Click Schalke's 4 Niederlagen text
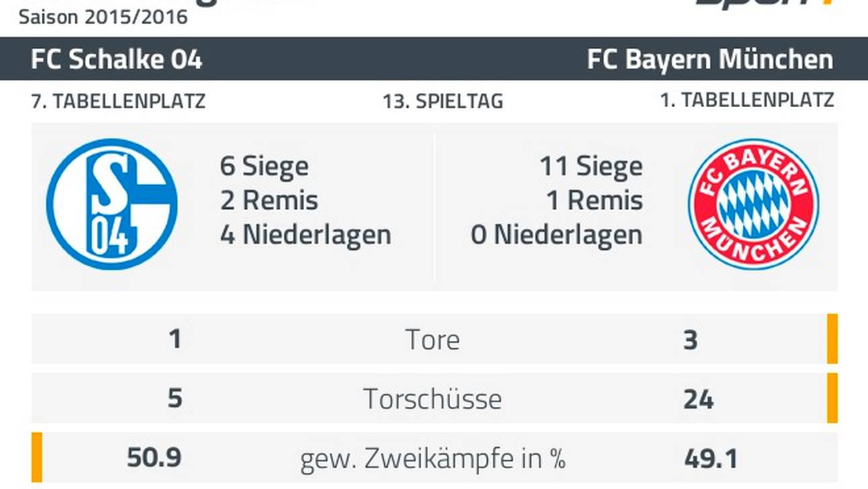This screenshot has width=868, height=489. click(305, 235)
